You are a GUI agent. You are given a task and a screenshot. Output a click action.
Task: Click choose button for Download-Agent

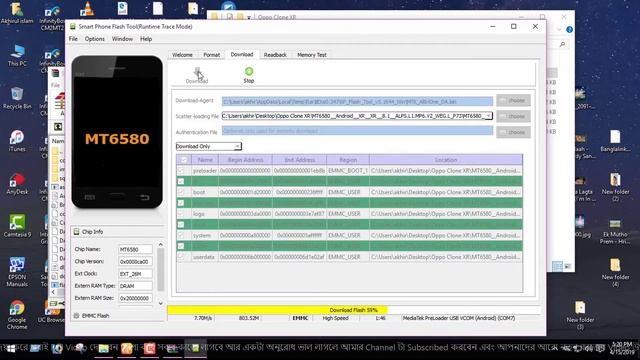coord(513,100)
